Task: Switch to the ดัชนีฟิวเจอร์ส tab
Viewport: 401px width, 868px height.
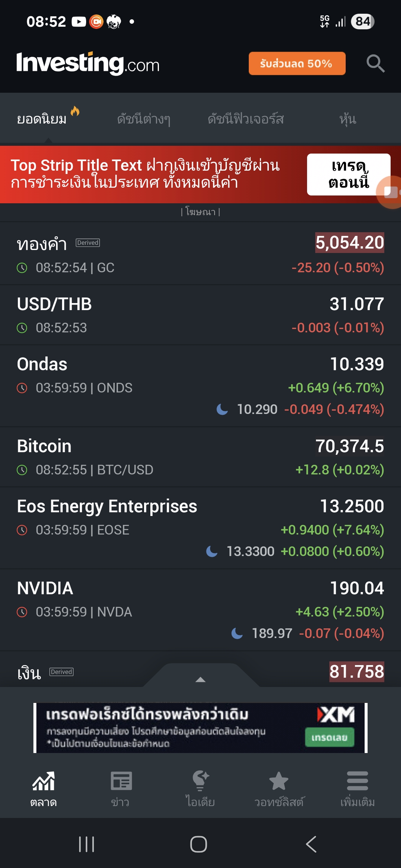Action: (x=246, y=119)
